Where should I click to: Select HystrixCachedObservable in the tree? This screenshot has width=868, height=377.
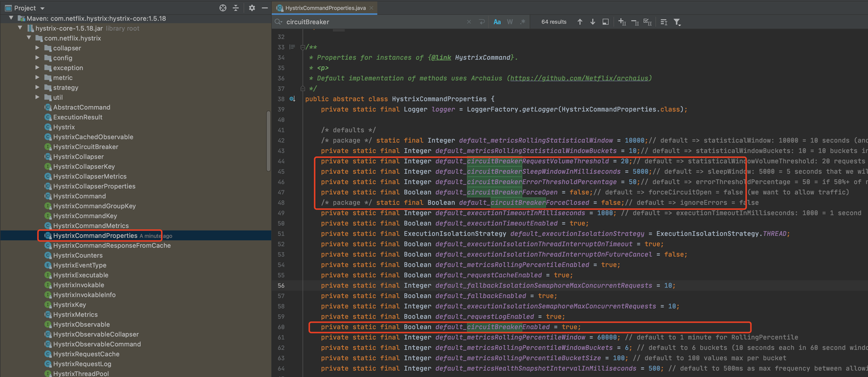[93, 137]
